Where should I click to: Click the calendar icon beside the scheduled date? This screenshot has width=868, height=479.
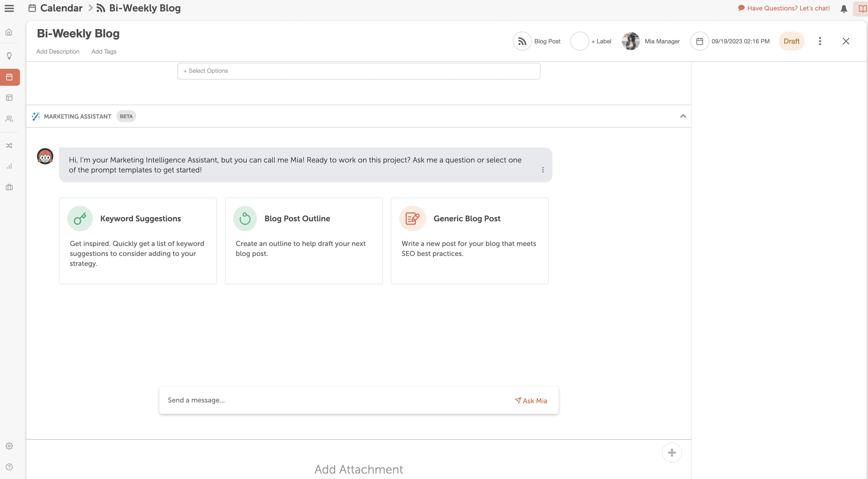(x=700, y=41)
